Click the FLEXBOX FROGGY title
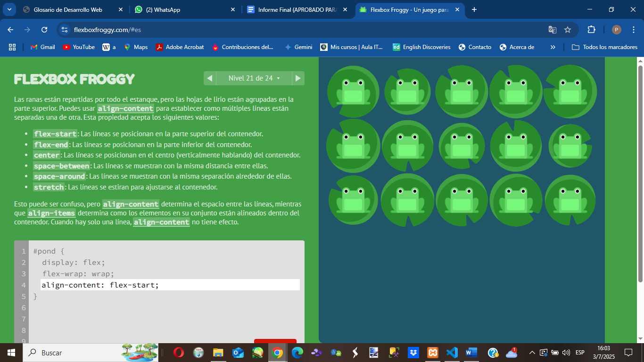The image size is (644, 362). click(74, 79)
